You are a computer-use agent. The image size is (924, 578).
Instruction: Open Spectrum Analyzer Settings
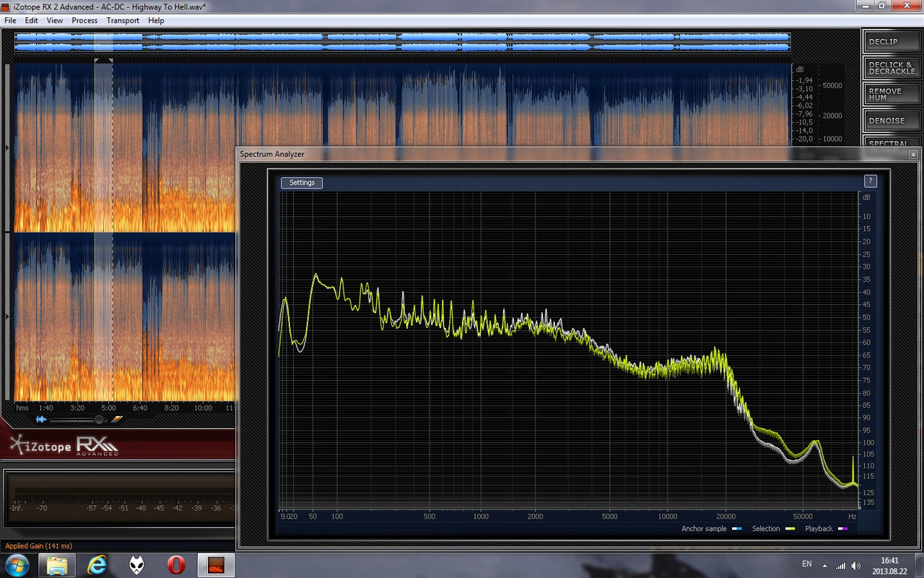(302, 183)
